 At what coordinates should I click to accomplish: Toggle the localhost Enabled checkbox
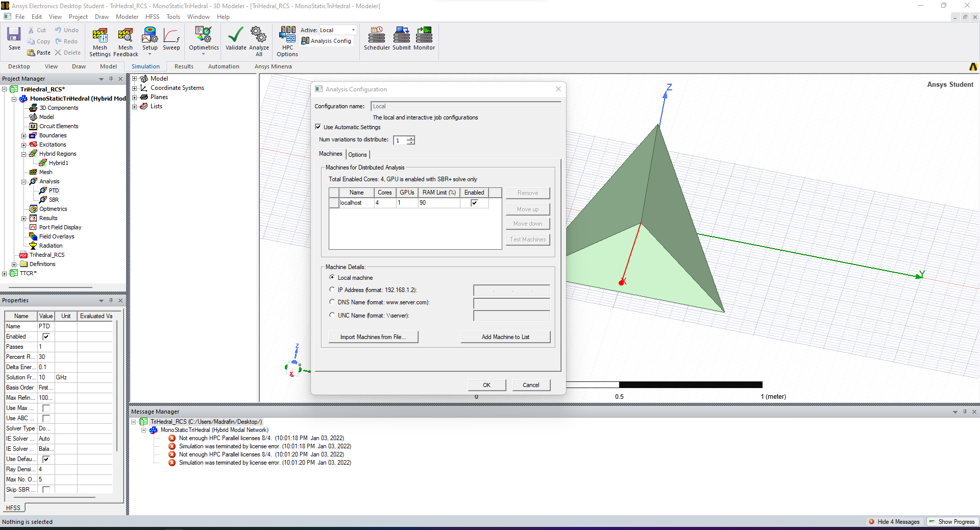coord(474,203)
